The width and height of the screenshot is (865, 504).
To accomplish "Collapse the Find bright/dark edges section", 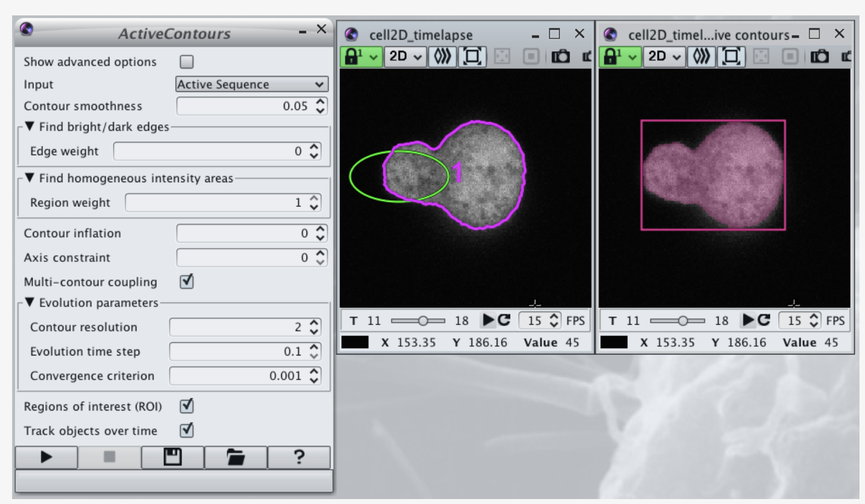I will [x=30, y=127].
